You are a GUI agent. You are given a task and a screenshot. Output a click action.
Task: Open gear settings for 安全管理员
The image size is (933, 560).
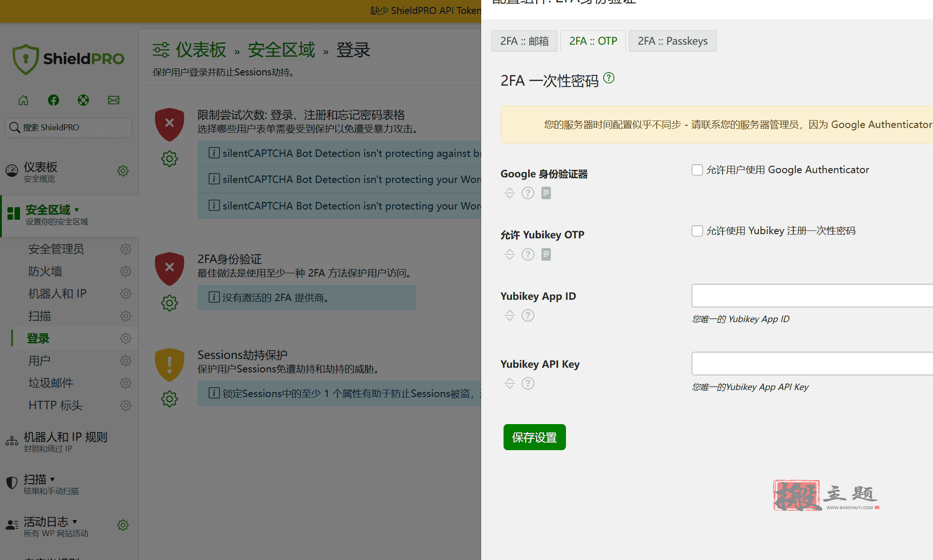point(126,249)
